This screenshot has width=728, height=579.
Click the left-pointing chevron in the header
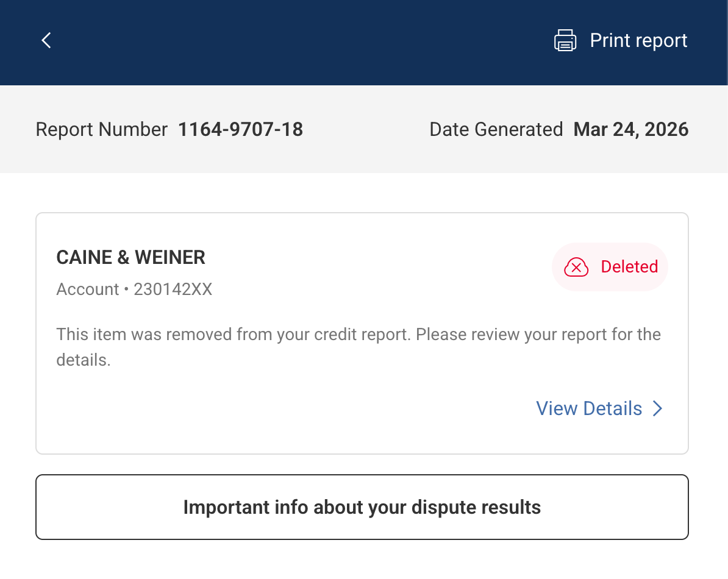(x=46, y=40)
